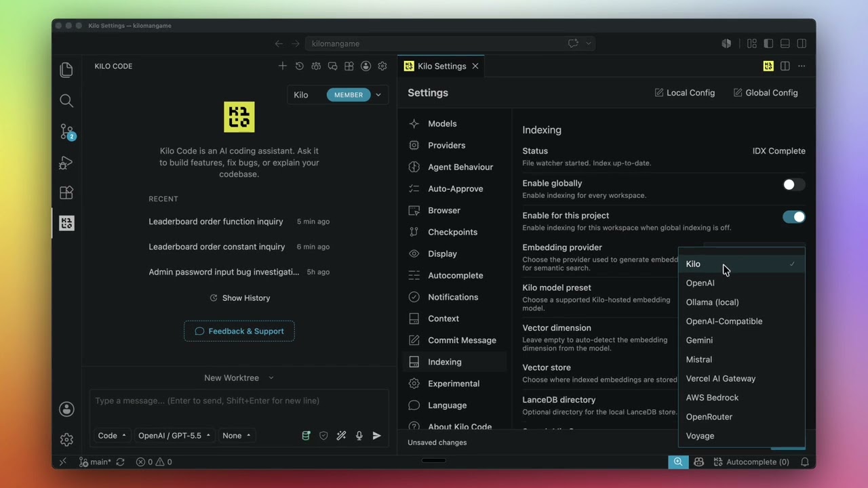Open the Run and Debug view
The image size is (868, 488).
click(66, 163)
